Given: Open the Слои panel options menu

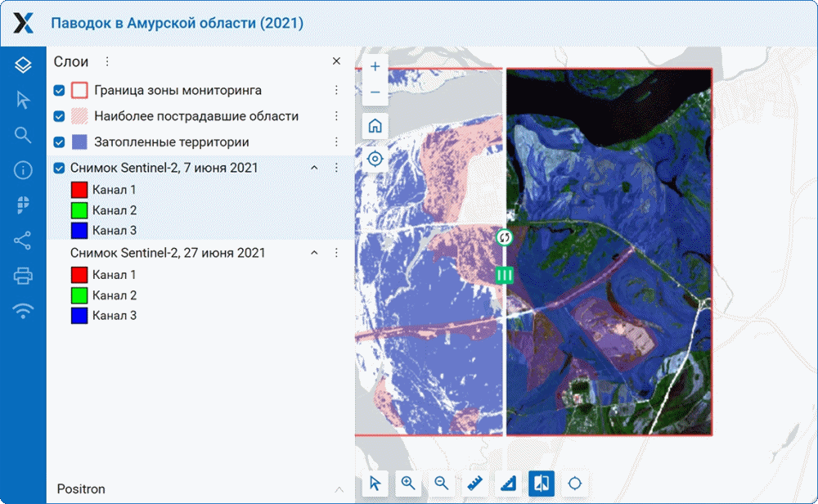Looking at the screenshot, I should pos(107,61).
